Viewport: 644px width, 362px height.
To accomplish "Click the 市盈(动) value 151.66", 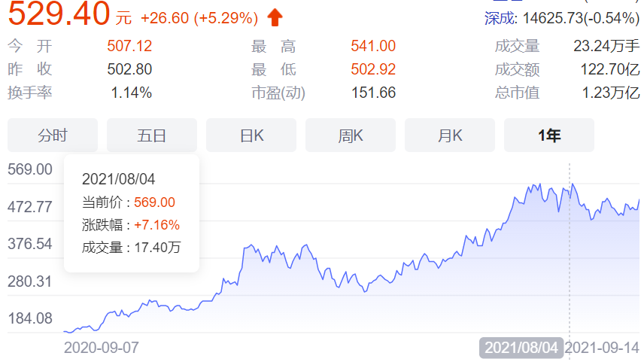I will (373, 93).
